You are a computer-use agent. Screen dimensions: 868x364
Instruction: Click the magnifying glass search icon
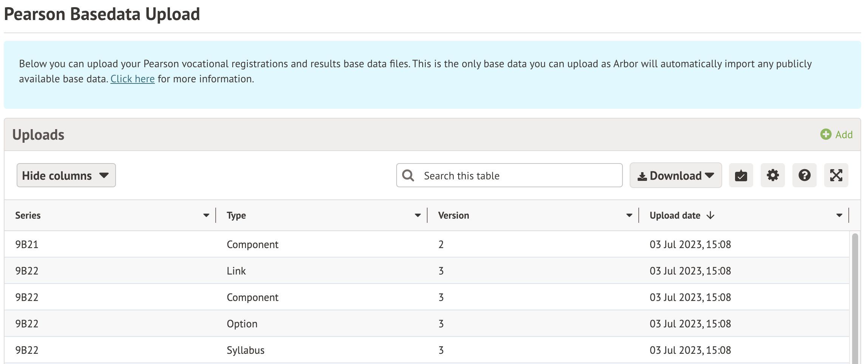coord(408,176)
